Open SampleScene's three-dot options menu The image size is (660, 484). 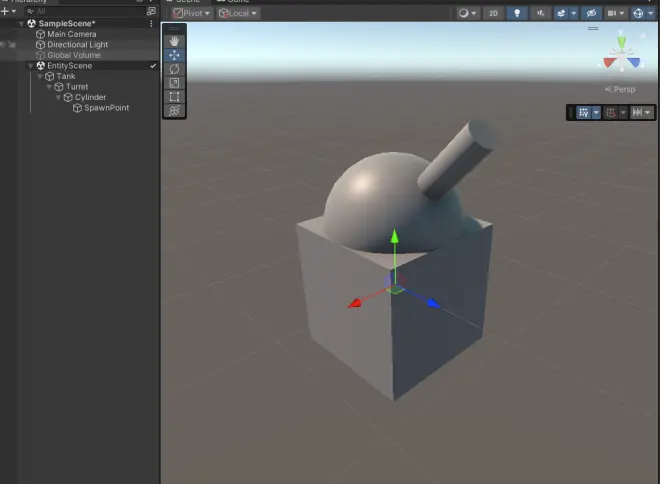click(151, 24)
